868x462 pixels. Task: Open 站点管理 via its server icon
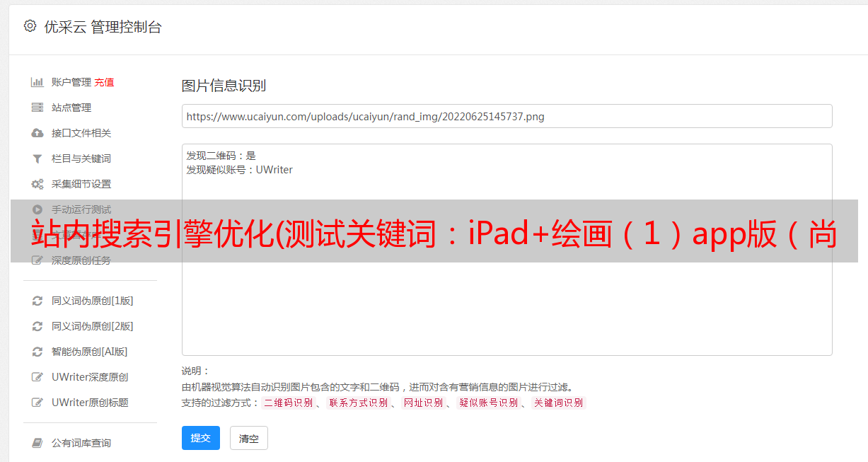(x=37, y=108)
